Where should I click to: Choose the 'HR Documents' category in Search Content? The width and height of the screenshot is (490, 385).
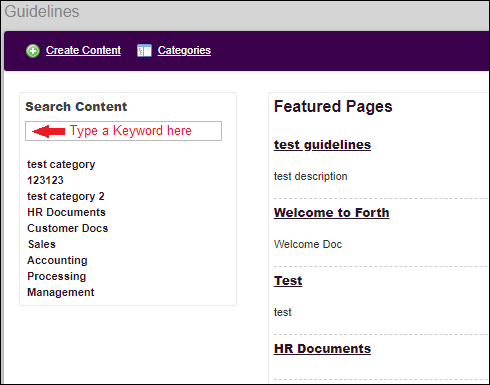(x=66, y=212)
